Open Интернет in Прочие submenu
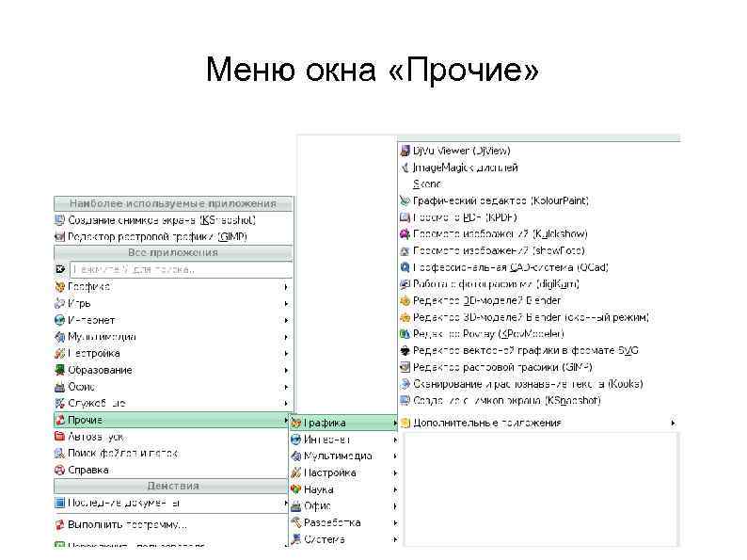Image resolution: width=747 pixels, height=560 pixels. click(343, 440)
